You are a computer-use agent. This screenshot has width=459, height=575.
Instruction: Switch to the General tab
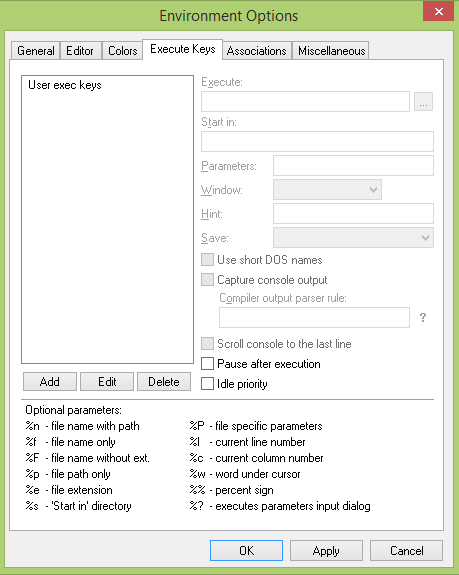pos(36,51)
